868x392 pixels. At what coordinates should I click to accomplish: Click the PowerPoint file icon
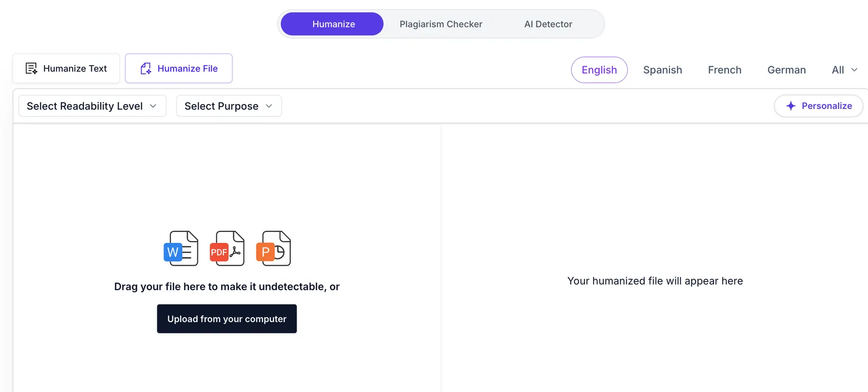pyautogui.click(x=273, y=248)
